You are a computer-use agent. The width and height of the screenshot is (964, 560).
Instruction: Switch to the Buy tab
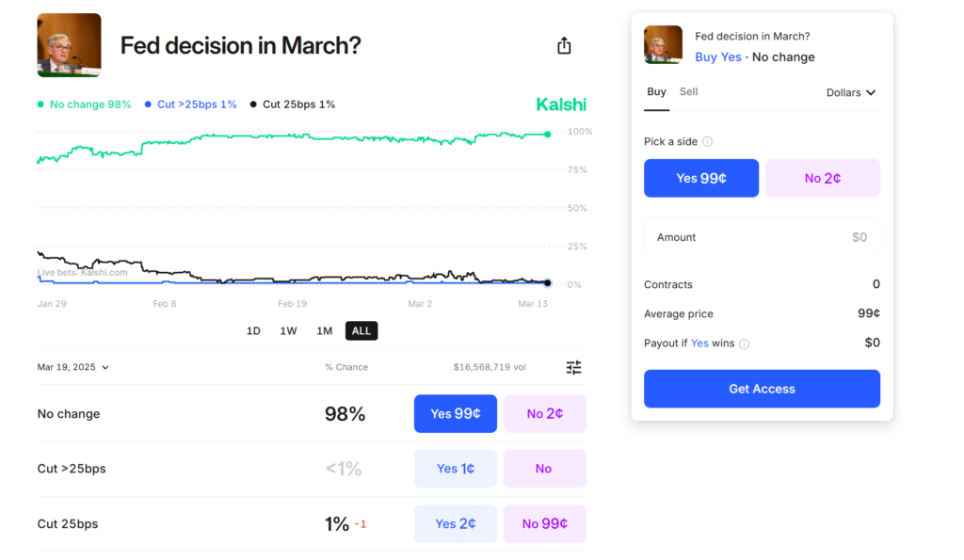(x=656, y=92)
